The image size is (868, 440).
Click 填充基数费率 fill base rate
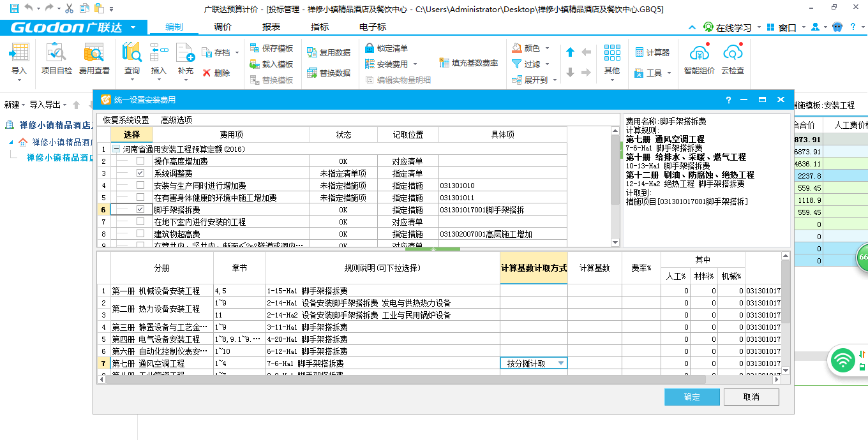pyautogui.click(x=469, y=63)
